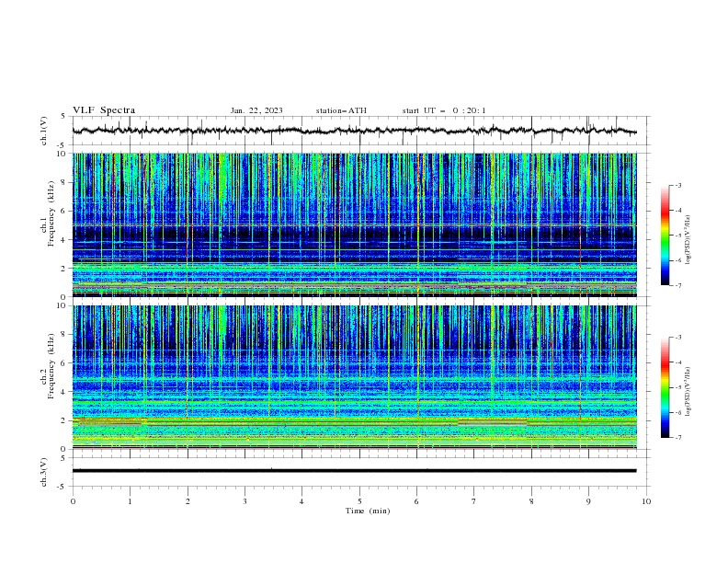
Task: Click the "10" tick on Time axis
Action: tap(646, 501)
